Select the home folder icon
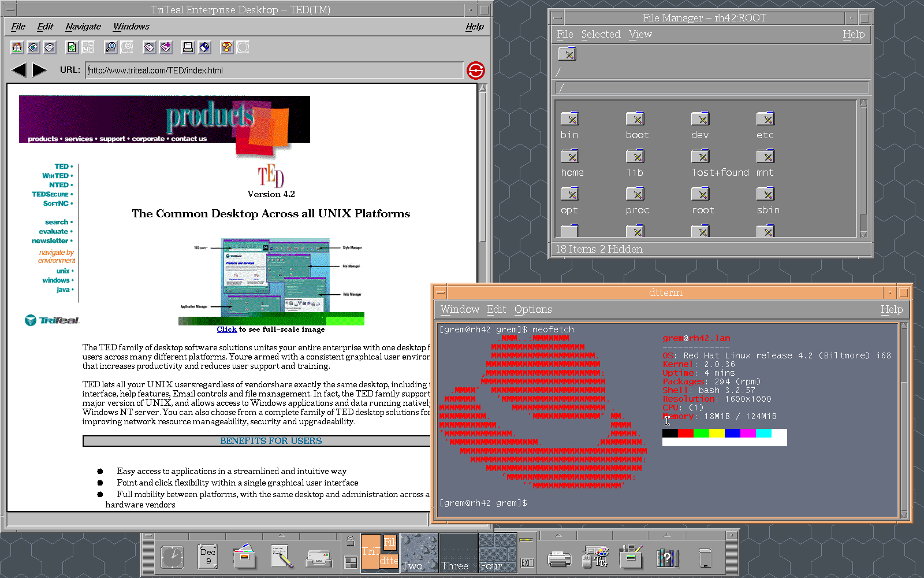The width and height of the screenshot is (924, 578). click(569, 157)
